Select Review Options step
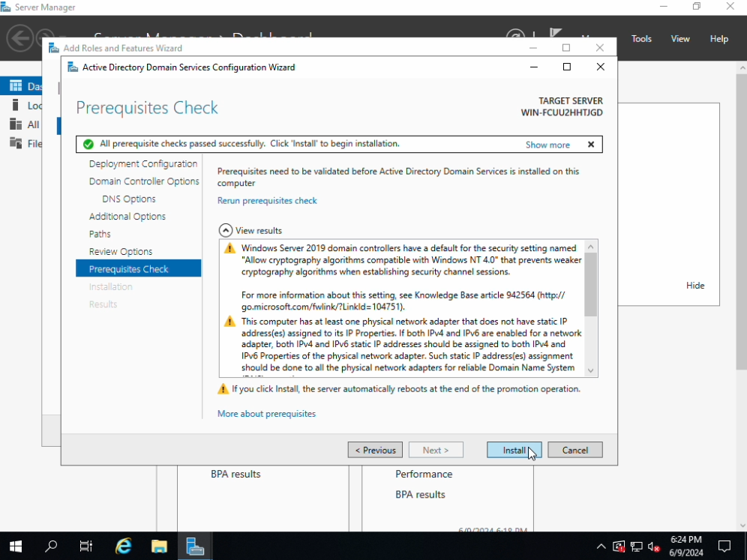Viewport: 747px width, 560px height. point(121,252)
